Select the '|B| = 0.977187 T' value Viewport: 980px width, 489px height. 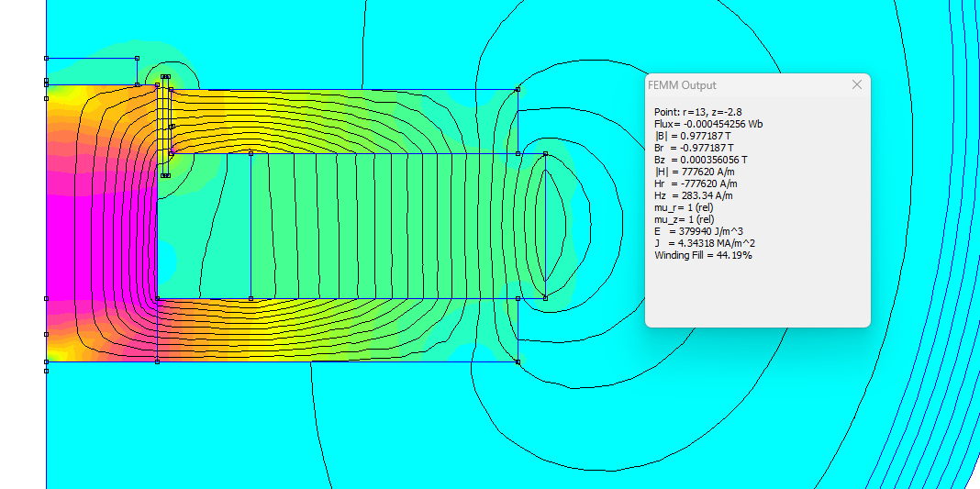point(694,136)
